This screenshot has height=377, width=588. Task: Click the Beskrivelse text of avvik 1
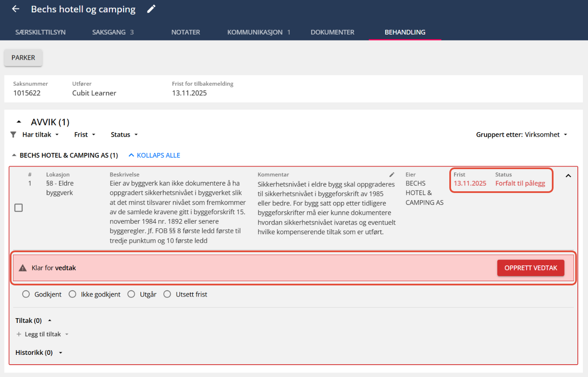coord(178,212)
